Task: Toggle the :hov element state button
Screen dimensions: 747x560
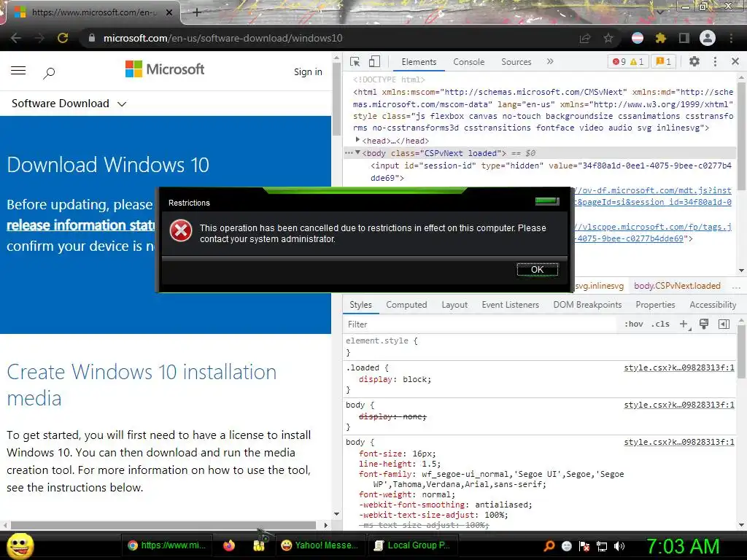Action: (x=634, y=324)
